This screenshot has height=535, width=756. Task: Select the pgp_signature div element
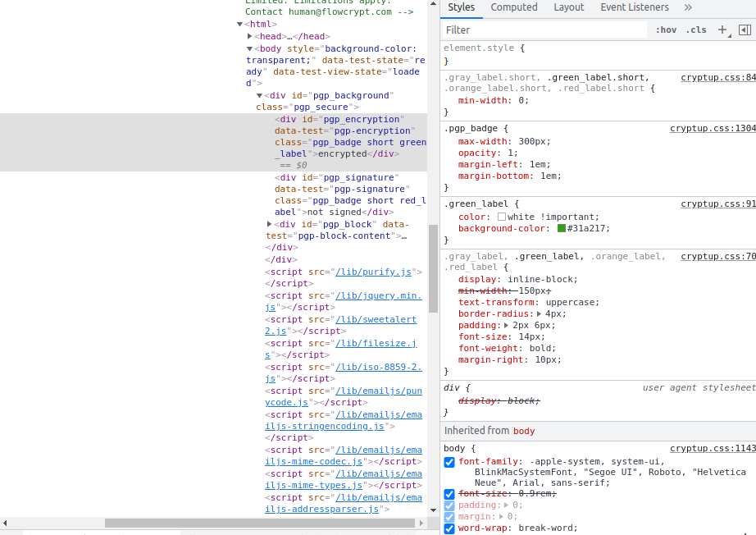[x=350, y=195]
